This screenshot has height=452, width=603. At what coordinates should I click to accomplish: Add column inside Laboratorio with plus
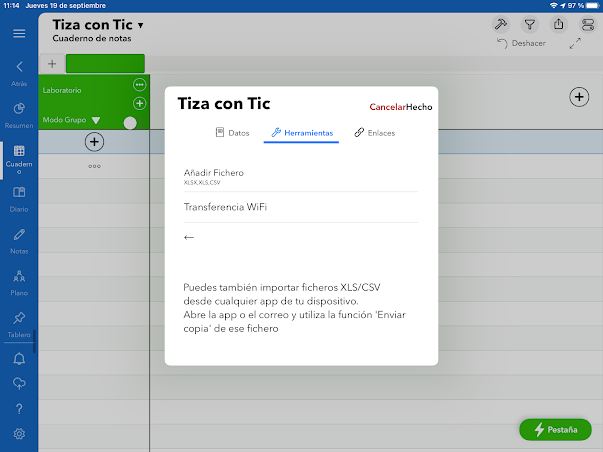[x=140, y=103]
